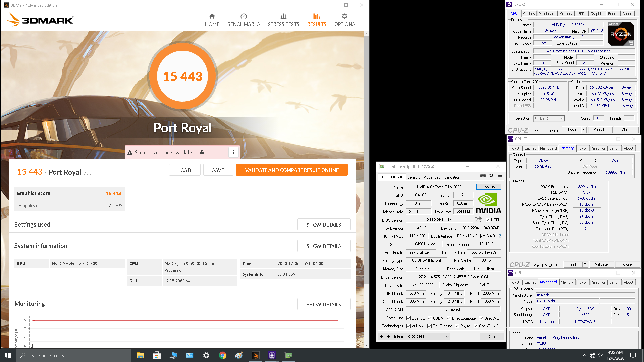644x362 pixels.
Task: Take a GPU-Z screenshot with camera icon
Action: point(483,175)
